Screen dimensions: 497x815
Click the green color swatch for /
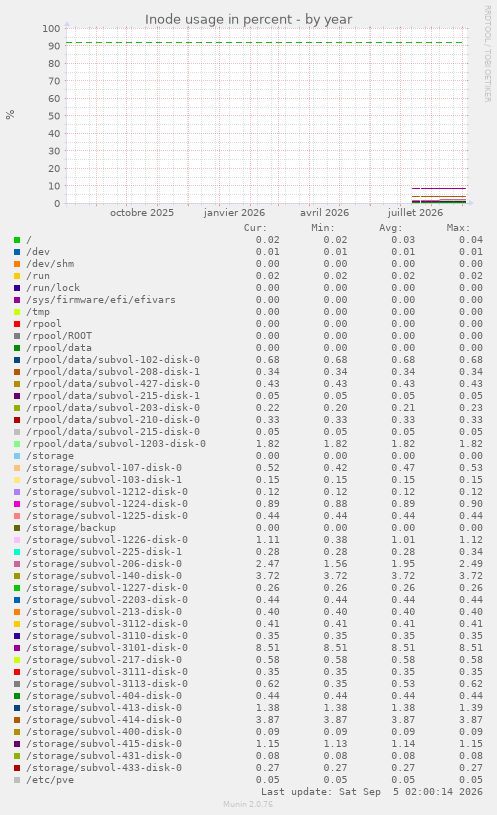[17, 240]
